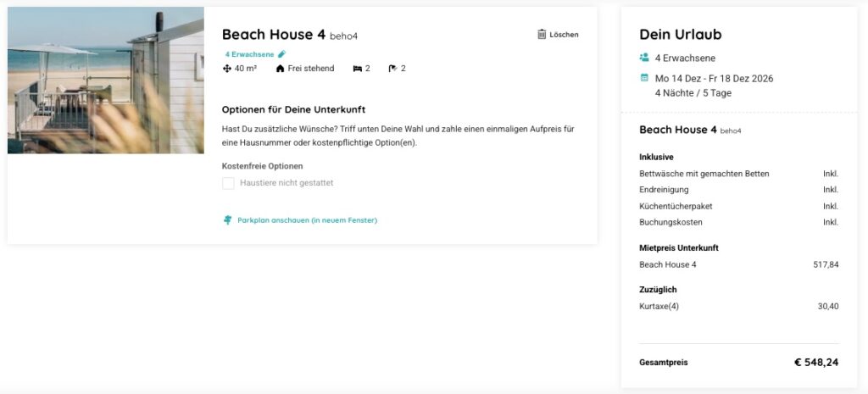Click the house icon next to Frei stehend
The width and height of the screenshot is (868, 394).
point(280,69)
